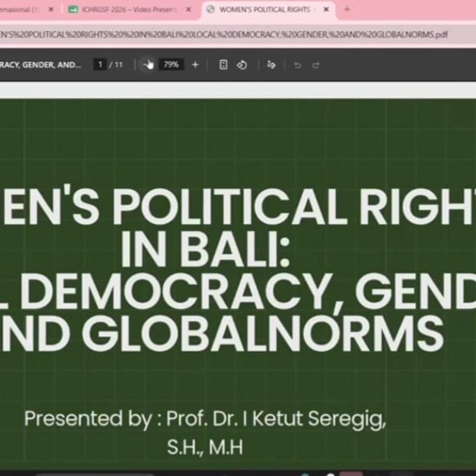Switch to the ICHRGSF 2026 Video Presentation tab

126,9
